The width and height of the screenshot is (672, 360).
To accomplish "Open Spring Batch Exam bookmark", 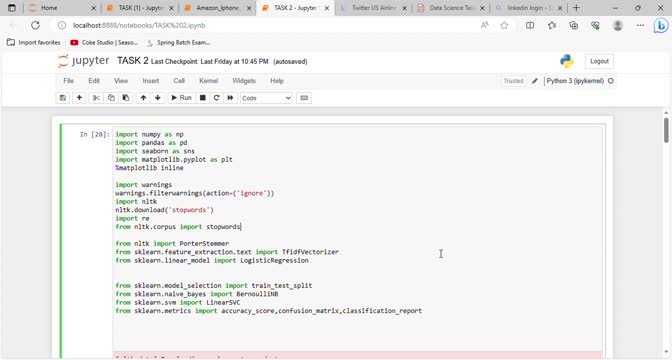I will 178,42.
